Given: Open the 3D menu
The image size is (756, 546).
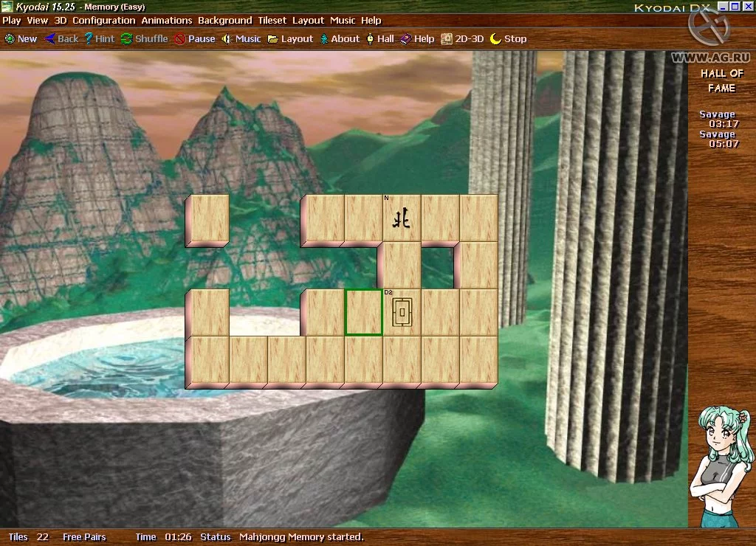Looking at the screenshot, I should pos(61,21).
